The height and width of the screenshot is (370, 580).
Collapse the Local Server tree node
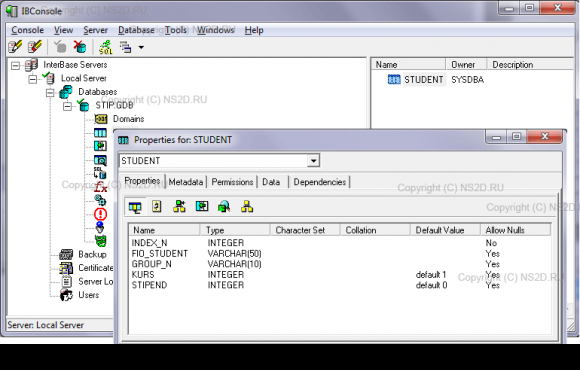coord(33,79)
